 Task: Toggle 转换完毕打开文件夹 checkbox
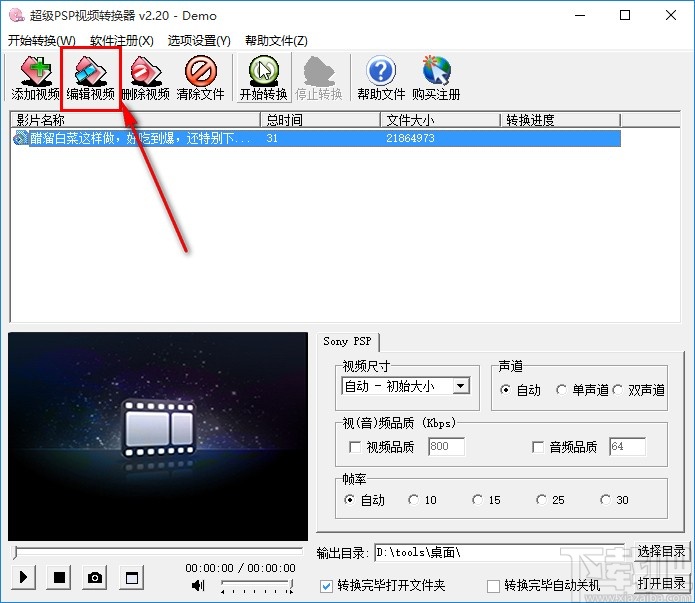click(x=326, y=586)
